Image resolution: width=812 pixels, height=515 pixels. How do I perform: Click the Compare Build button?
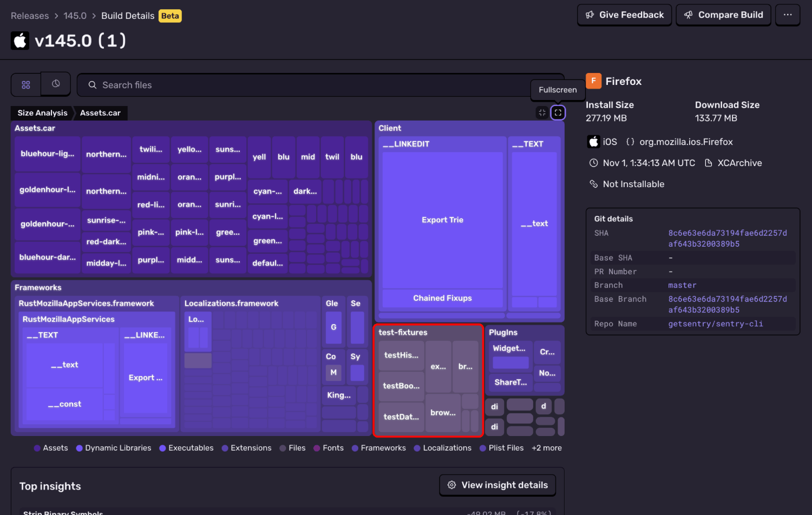tap(723, 15)
